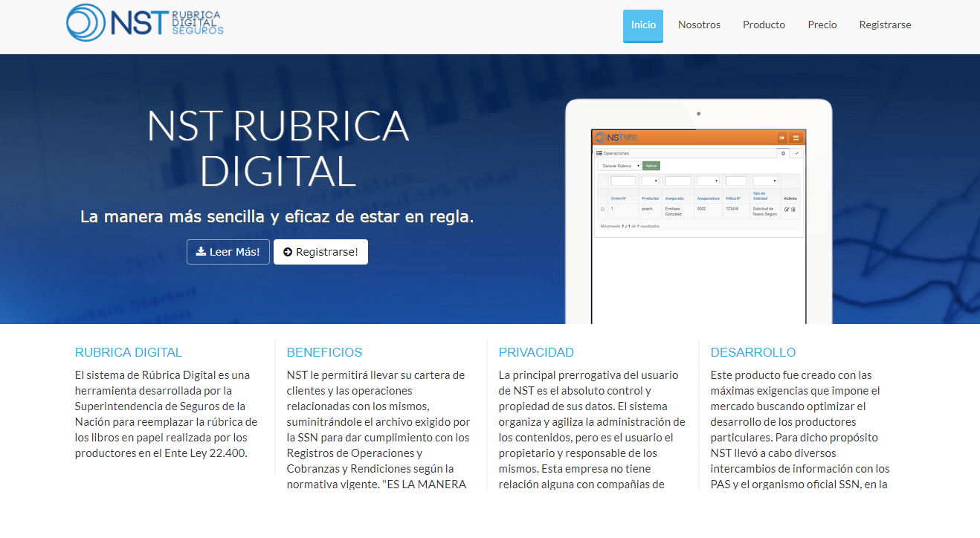Sort by the Tipo de Solicitud header
This screenshot has height=538, width=980.
(x=760, y=195)
